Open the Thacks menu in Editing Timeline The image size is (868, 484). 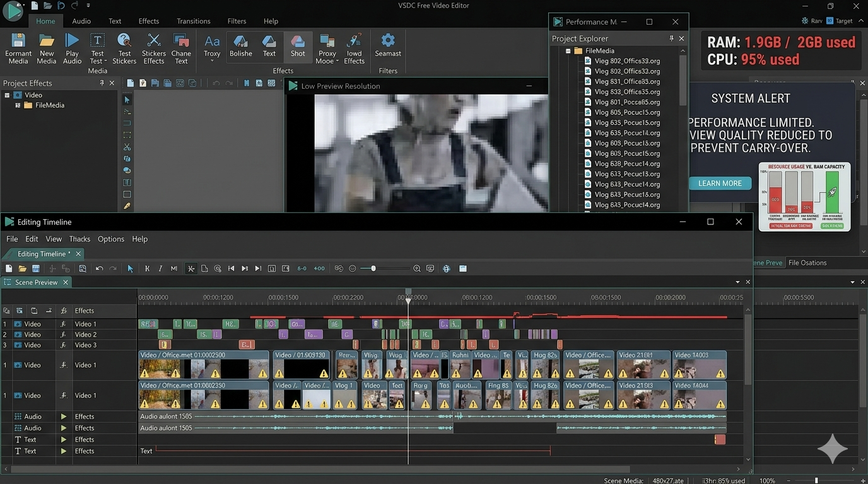[79, 239]
